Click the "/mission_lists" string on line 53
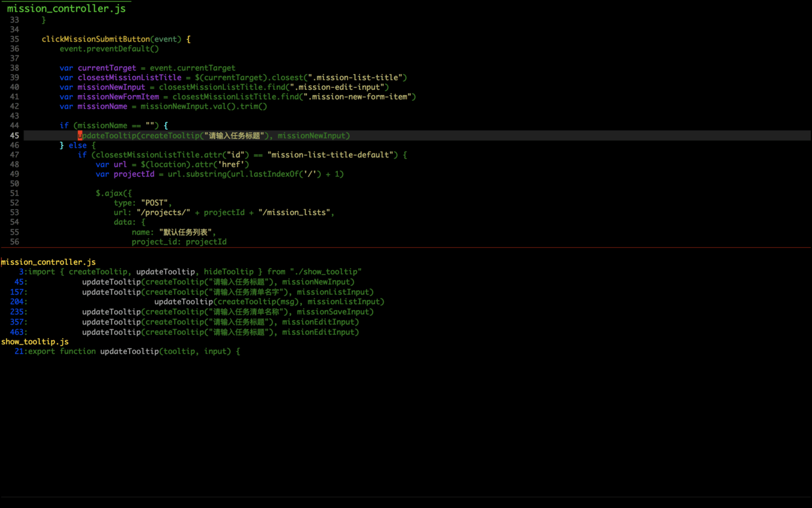This screenshot has width=812, height=508. click(294, 212)
